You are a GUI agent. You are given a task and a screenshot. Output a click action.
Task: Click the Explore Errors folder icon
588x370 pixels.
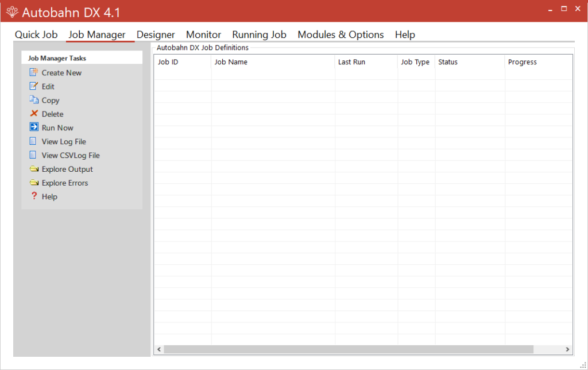[34, 183]
